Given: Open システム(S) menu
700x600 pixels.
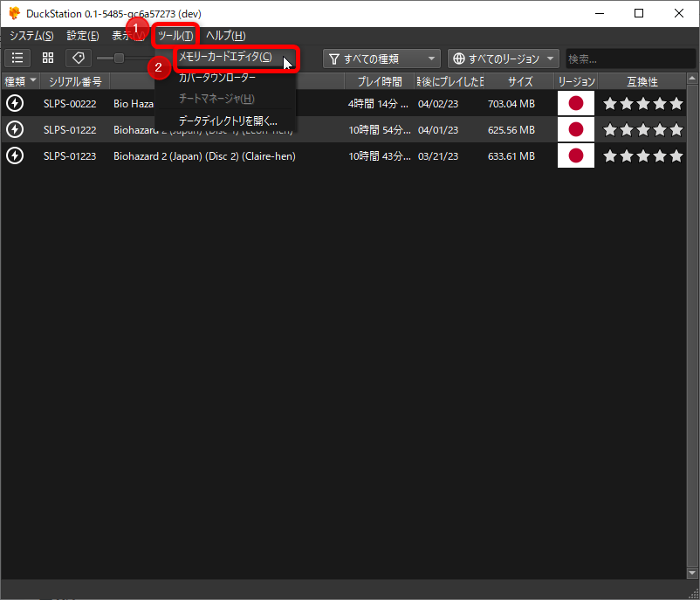Looking at the screenshot, I should 31,36.
